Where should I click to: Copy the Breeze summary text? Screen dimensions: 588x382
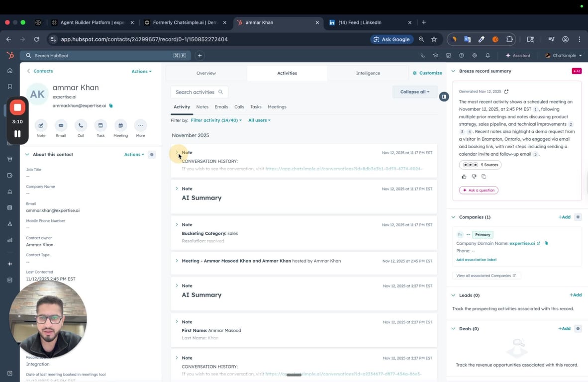coord(484,177)
